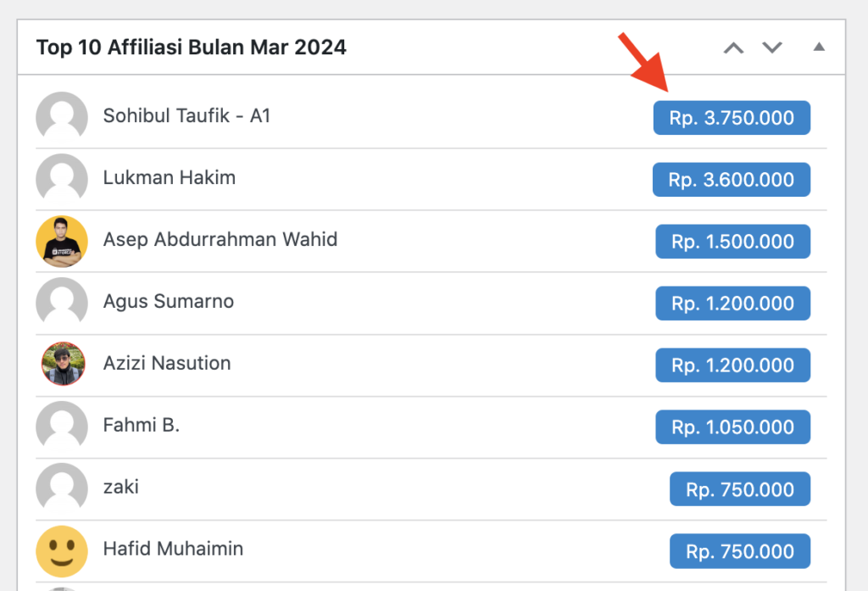This screenshot has width=868, height=591.
Task: Click Sohibul Taufik's gray avatar
Action: [62, 117]
